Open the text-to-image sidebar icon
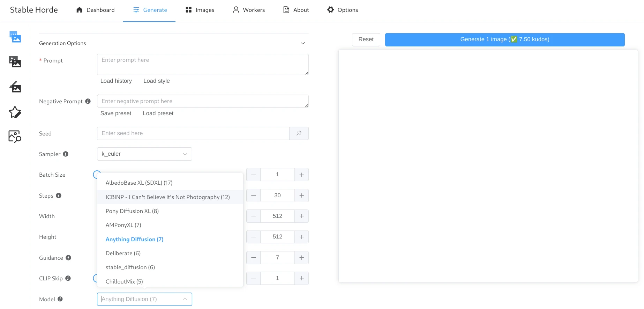Image resolution: width=644 pixels, height=309 pixels. pos(15,37)
